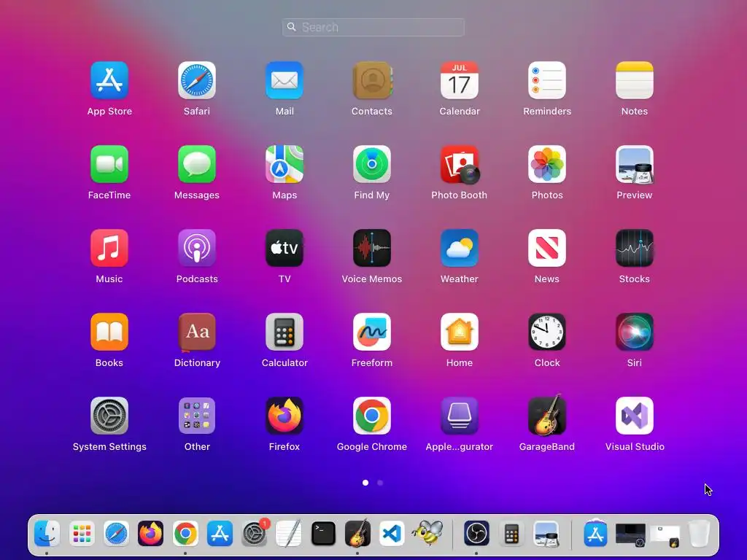Switch to the second Launchpad page dot
747x560 pixels.
pos(379,483)
